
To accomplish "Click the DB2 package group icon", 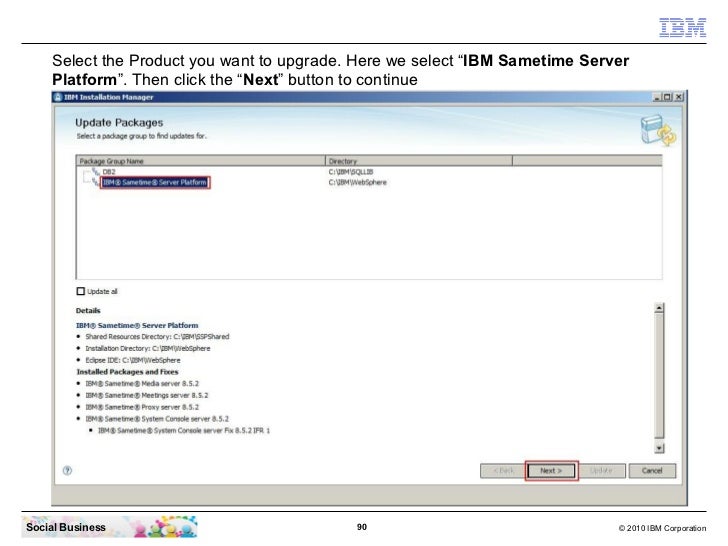I will pos(96,172).
